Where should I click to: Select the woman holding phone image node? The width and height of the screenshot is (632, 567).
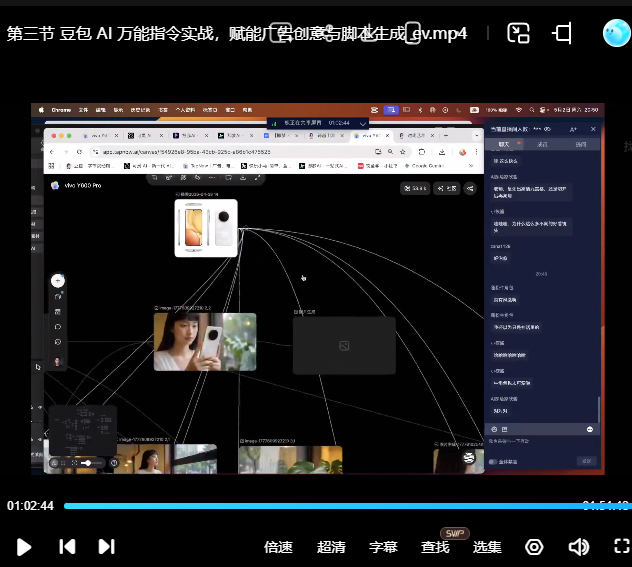205,342
